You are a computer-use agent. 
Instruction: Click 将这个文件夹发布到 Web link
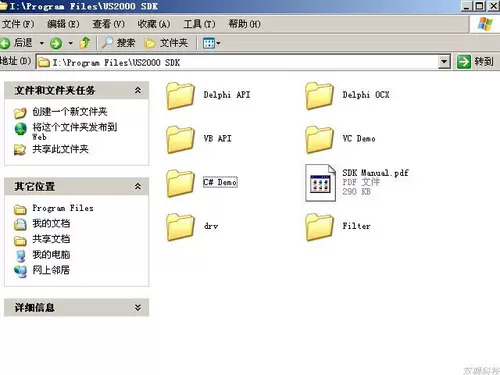point(75,131)
